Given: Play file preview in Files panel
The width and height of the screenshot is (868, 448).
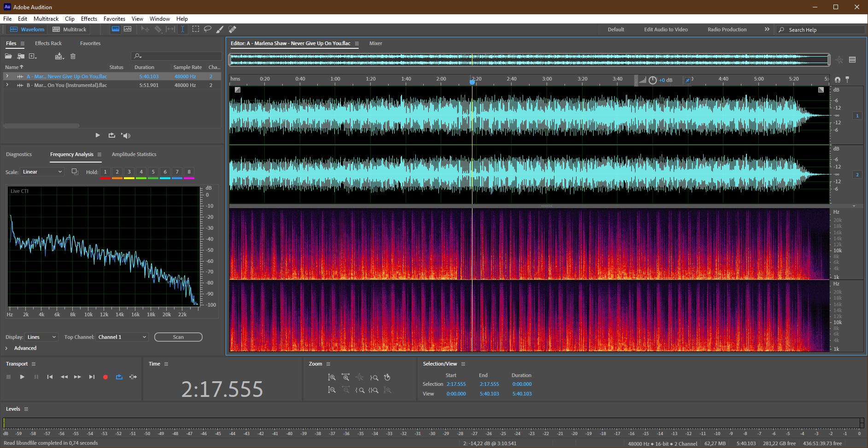Looking at the screenshot, I should tap(98, 135).
